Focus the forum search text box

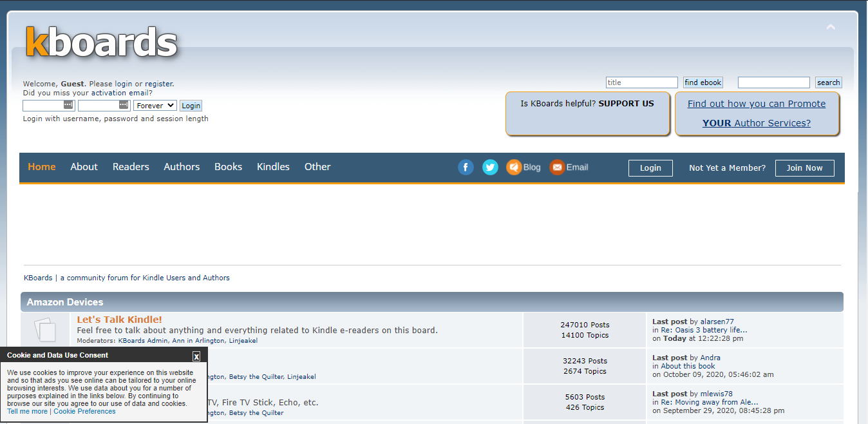click(774, 82)
